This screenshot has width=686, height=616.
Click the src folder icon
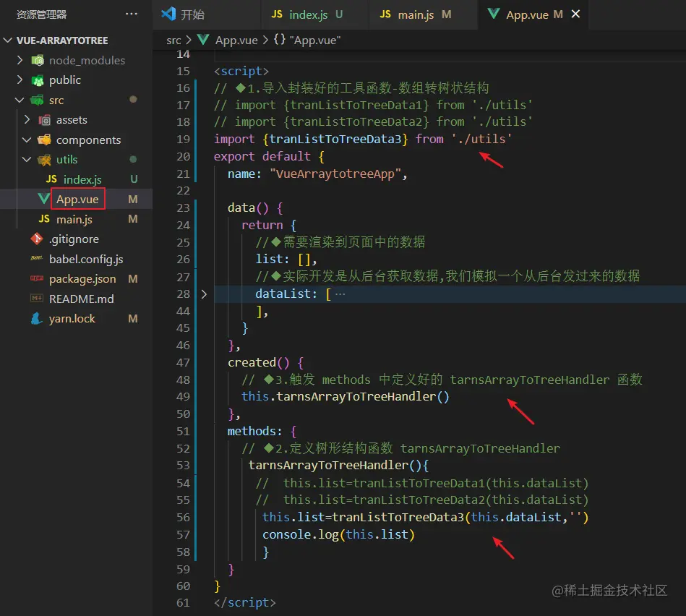(x=38, y=100)
